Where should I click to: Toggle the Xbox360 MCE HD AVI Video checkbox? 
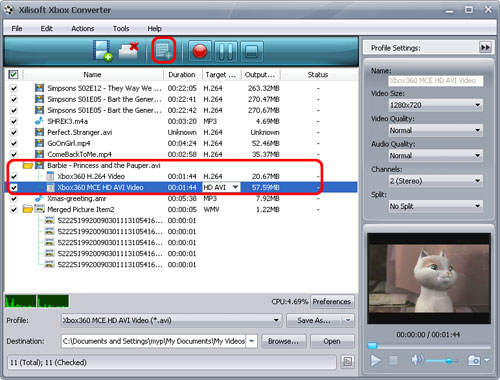pos(14,187)
